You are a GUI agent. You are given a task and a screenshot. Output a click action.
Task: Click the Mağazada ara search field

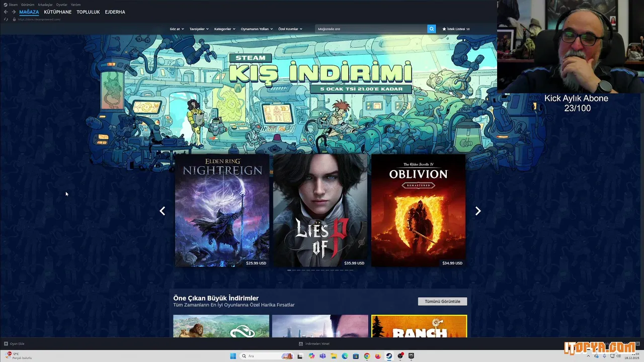(371, 29)
